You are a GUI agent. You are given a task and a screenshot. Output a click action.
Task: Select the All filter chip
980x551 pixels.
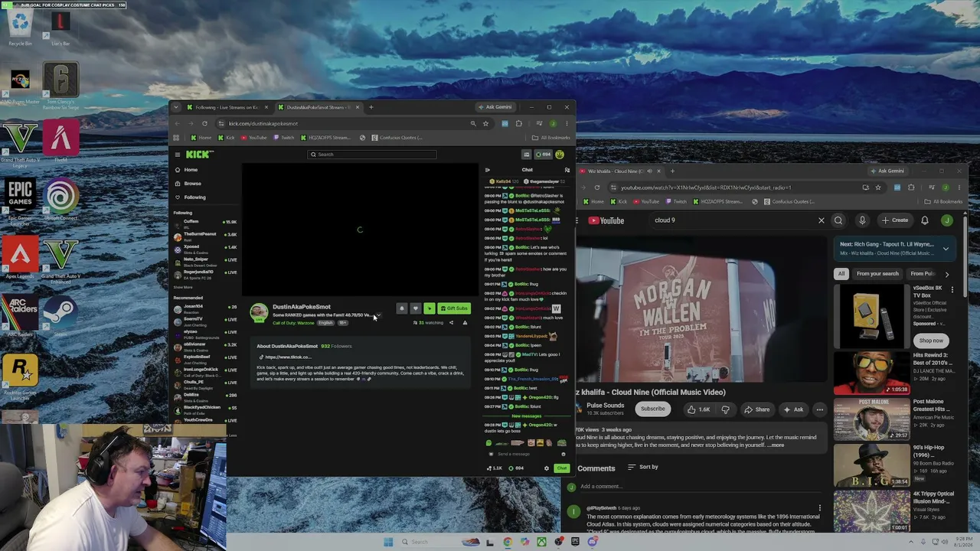(x=841, y=274)
